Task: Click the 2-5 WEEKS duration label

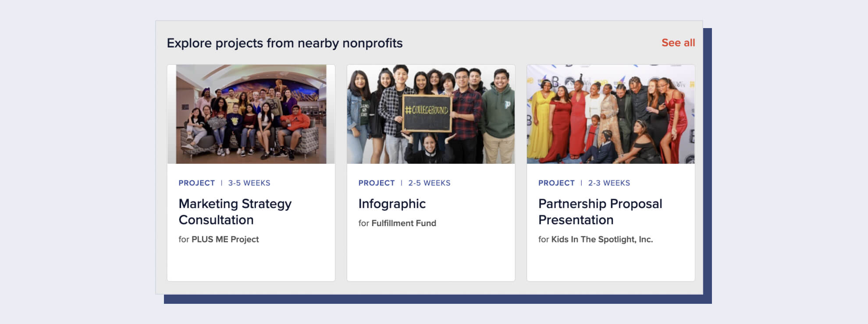Action: pyautogui.click(x=429, y=183)
